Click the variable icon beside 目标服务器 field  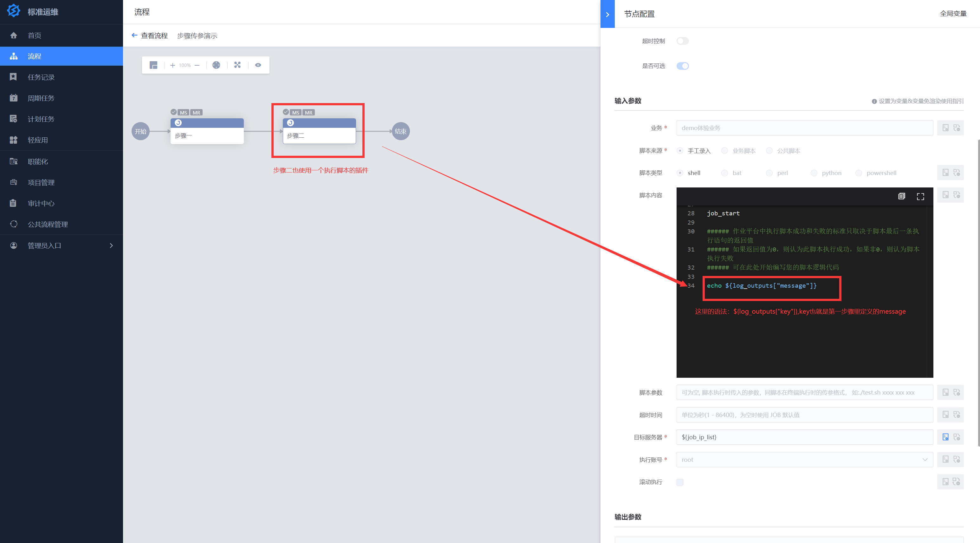click(x=945, y=437)
